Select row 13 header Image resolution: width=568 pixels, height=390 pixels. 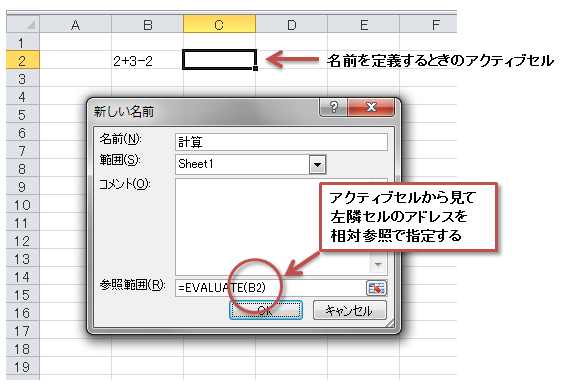(x=22, y=259)
